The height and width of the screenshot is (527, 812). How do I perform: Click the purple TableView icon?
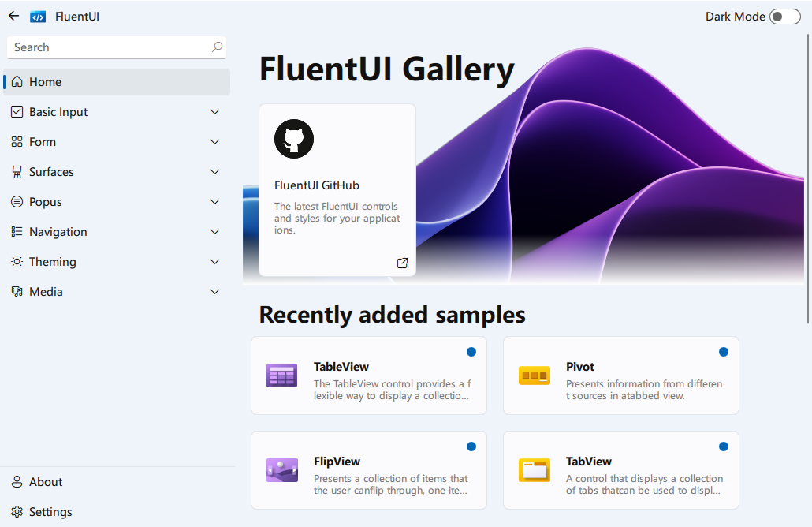pos(281,376)
